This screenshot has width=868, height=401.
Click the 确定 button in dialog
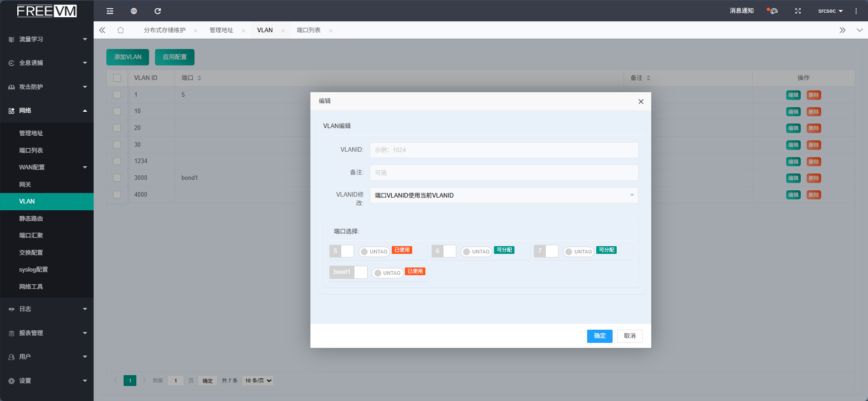[599, 336]
